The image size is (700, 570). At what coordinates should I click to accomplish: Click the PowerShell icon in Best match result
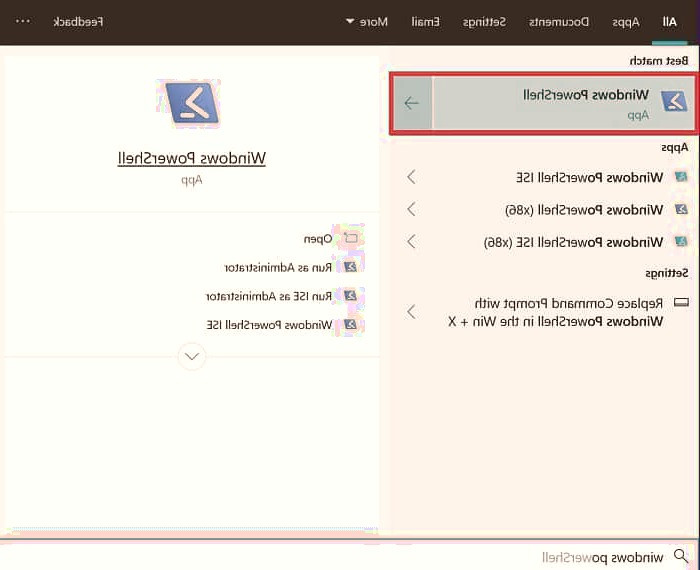674,101
